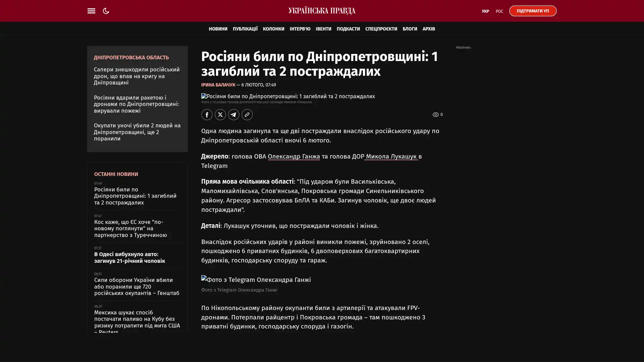The image size is (644, 362).
Task: Share the article on Facebook
Action: click(x=207, y=115)
